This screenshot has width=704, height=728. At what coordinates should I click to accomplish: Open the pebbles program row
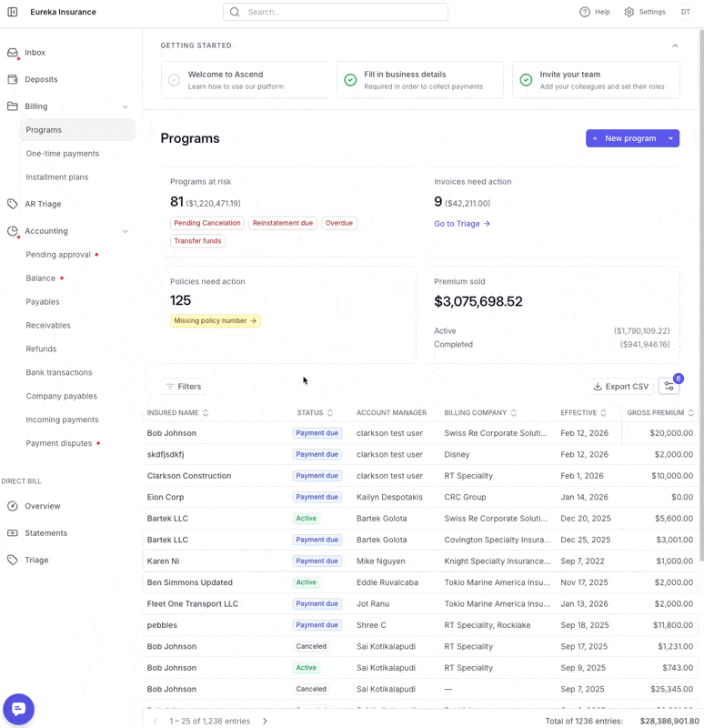tap(420, 625)
